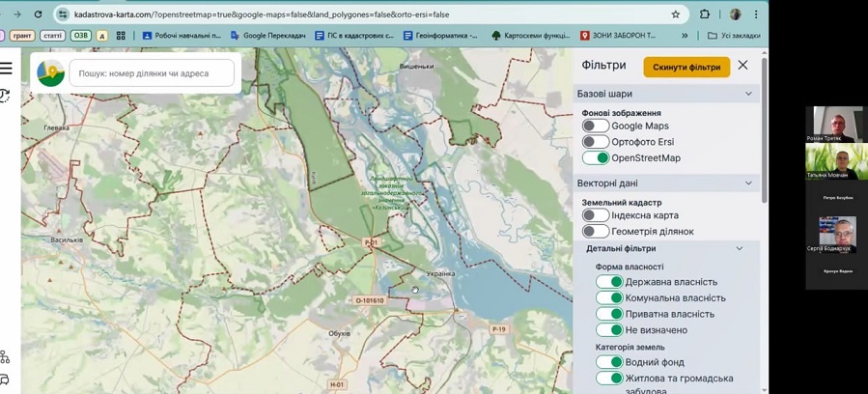Click the kadastrova-karta site logo

[50, 73]
